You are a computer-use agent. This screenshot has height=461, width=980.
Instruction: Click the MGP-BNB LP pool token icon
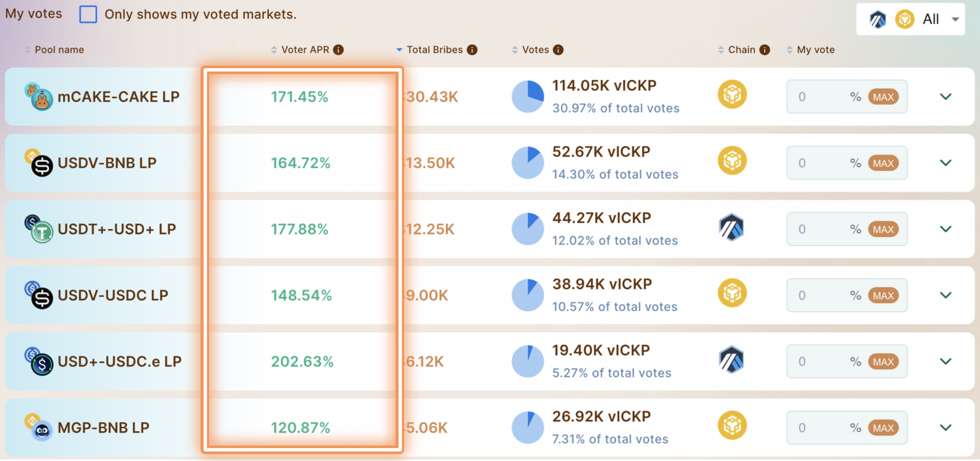38,427
